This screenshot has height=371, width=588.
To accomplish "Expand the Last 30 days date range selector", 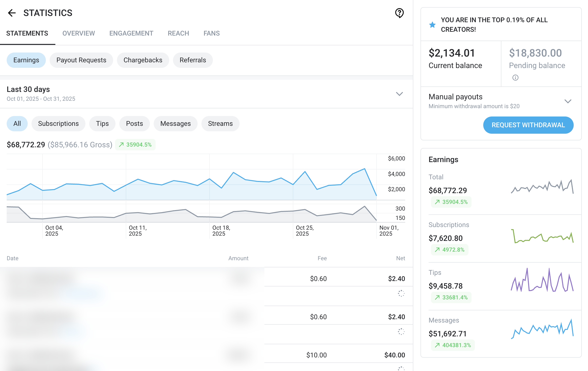I will (x=399, y=94).
